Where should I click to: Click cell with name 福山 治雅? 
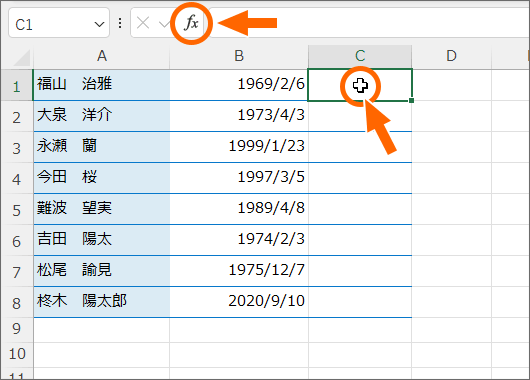[x=101, y=85]
